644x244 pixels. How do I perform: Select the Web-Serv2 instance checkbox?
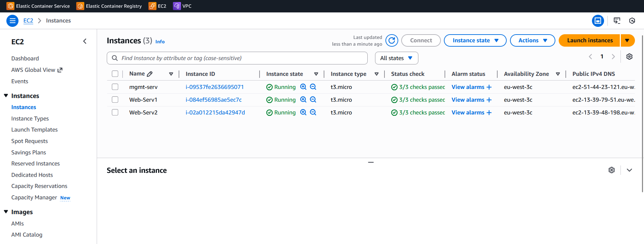tap(115, 112)
